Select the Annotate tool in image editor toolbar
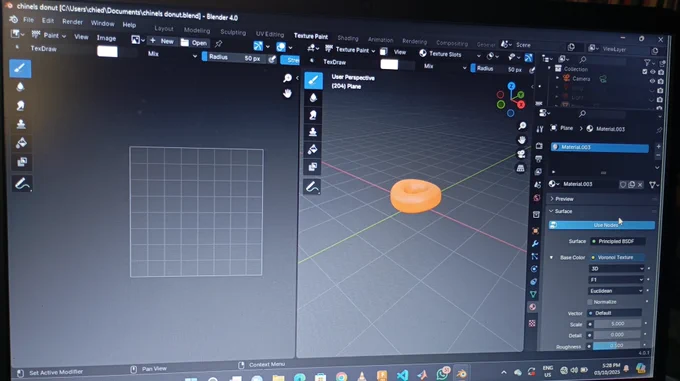 [x=22, y=185]
